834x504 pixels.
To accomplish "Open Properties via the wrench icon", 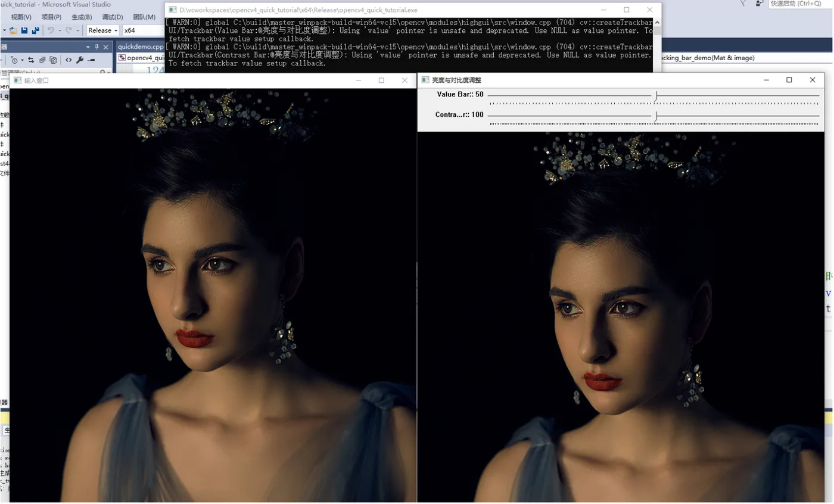I will 80,60.
